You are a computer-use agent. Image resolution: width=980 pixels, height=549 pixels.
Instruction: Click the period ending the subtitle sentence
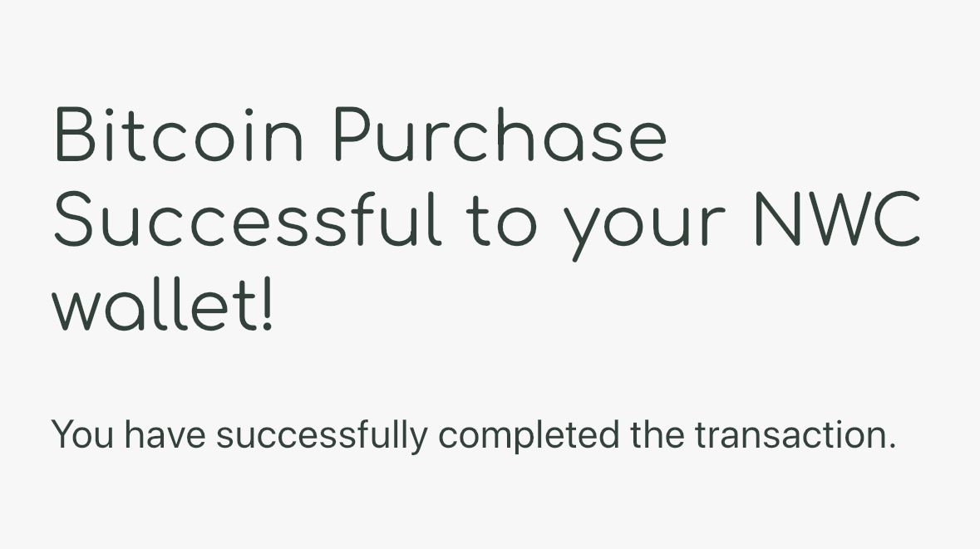pos(890,446)
